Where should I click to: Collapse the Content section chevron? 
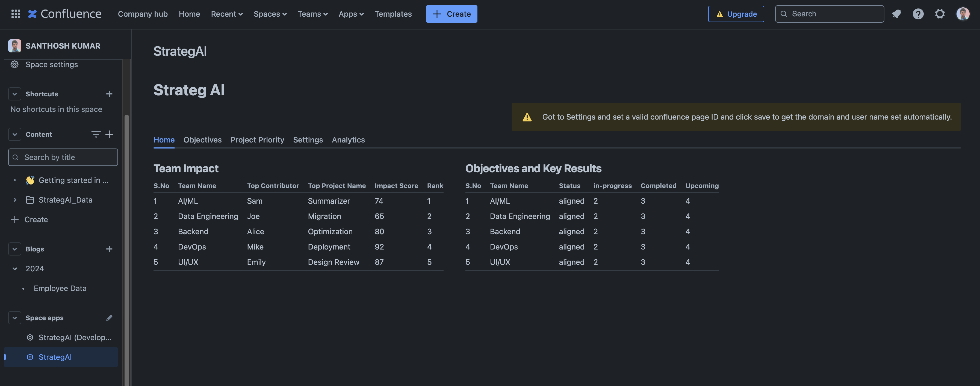pos(14,134)
